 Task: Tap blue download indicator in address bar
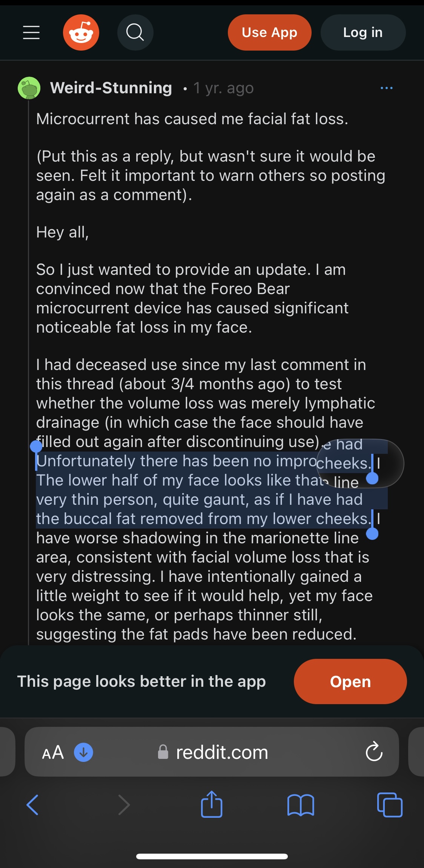pos(83,752)
